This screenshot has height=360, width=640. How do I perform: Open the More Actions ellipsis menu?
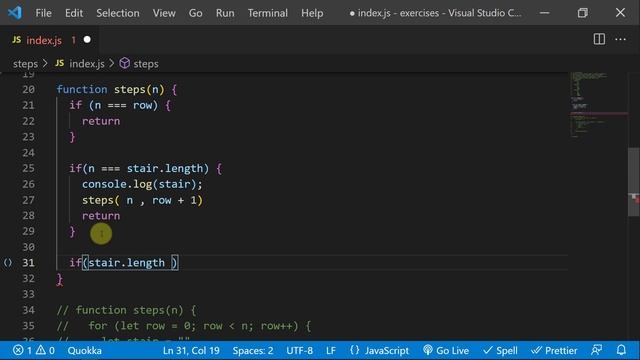point(620,39)
